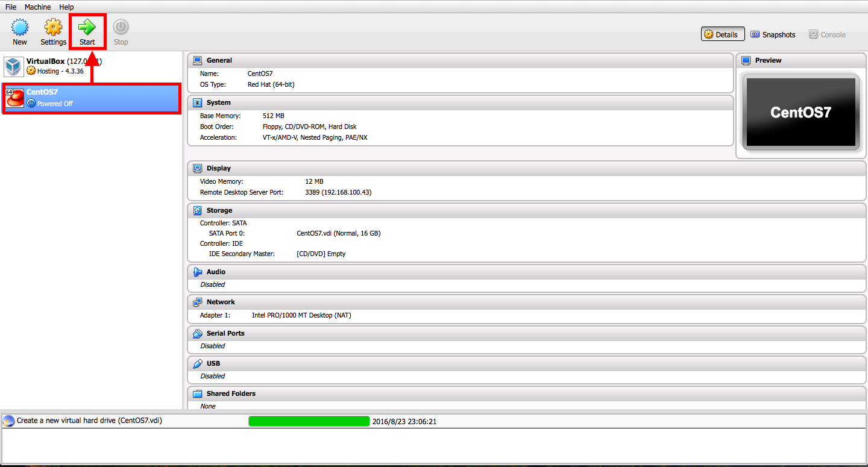Click the Serial Ports section header
This screenshot has width=868, height=467.
[527, 333]
